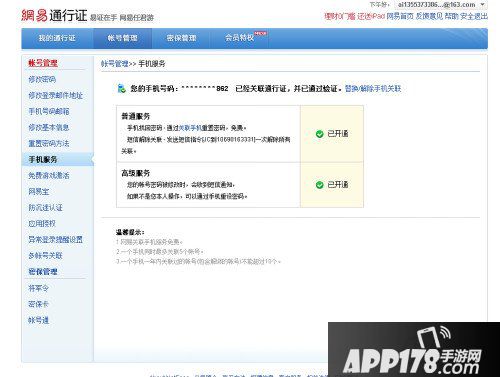Click the masked phone number ending 862
The image size is (500, 377).
tap(205, 89)
